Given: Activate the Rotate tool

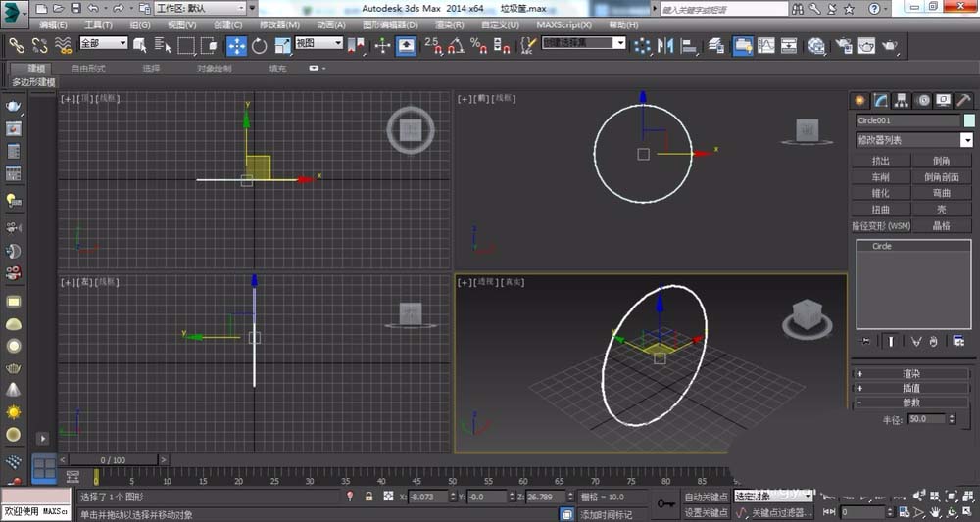Looking at the screenshot, I should coord(260,45).
